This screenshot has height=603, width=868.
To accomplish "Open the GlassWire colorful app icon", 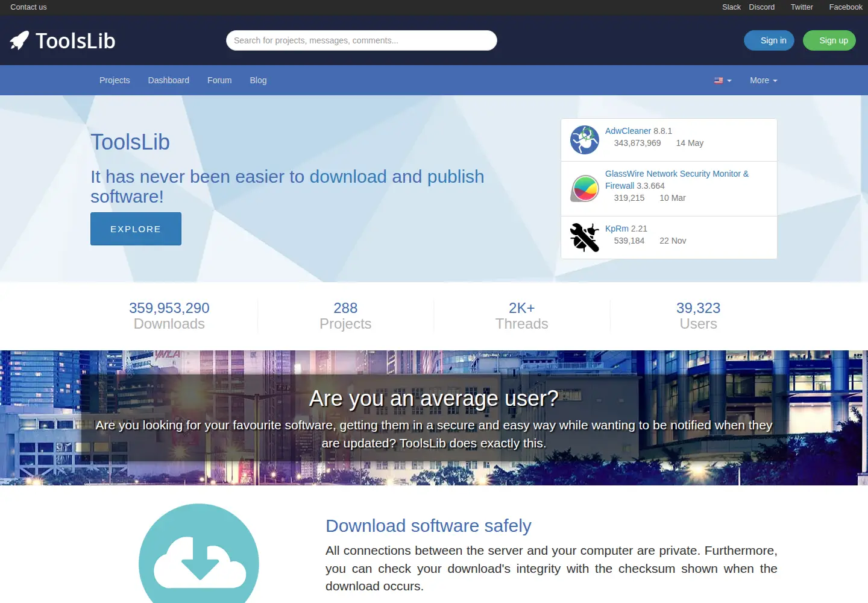I will [585, 188].
